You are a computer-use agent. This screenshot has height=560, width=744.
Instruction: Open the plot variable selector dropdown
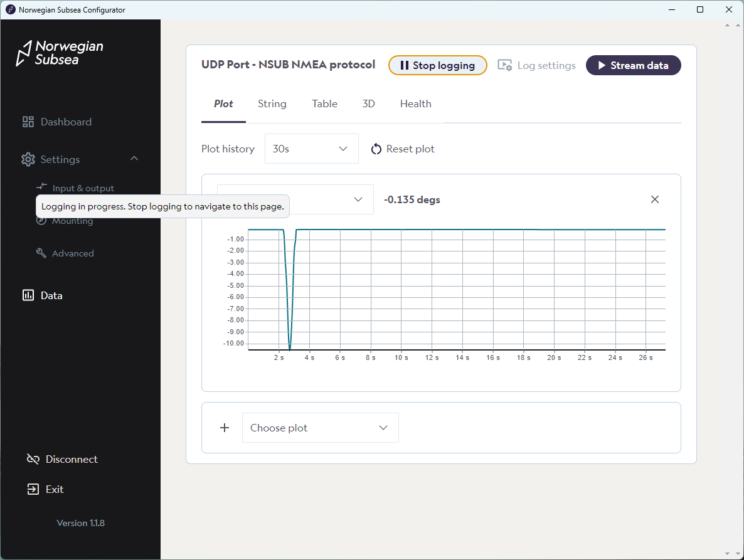[295, 199]
